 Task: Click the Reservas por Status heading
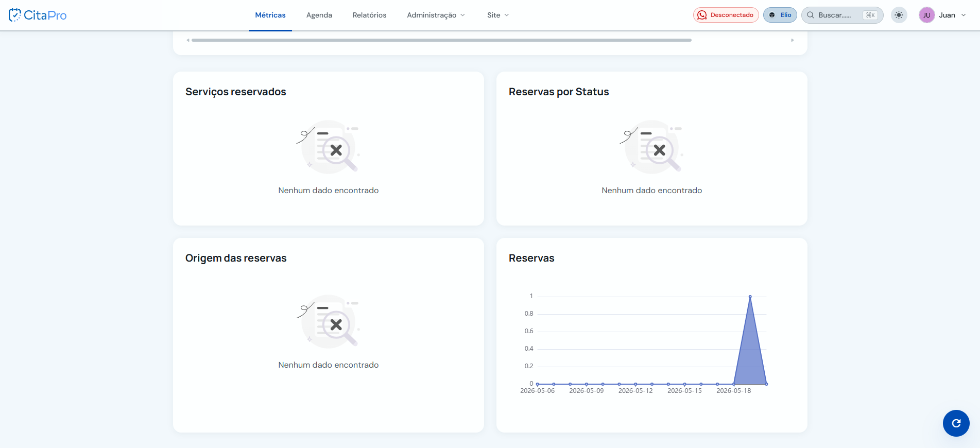click(559, 92)
